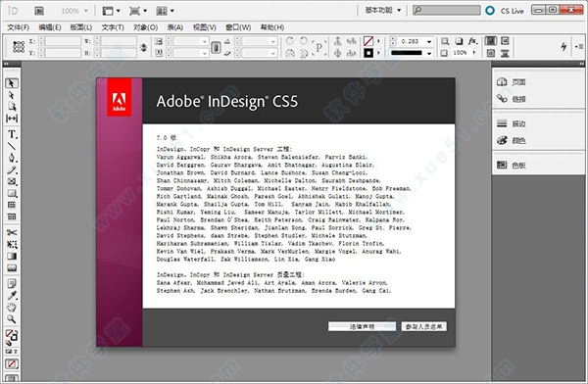Select the Eyedropper tool
This screenshot has height=384, width=588.
12,296
